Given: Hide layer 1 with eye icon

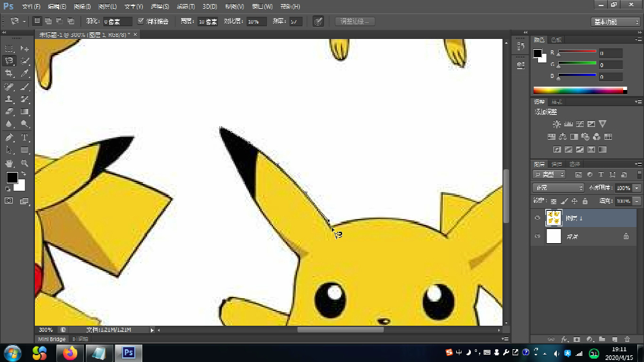Looking at the screenshot, I should pyautogui.click(x=537, y=218).
